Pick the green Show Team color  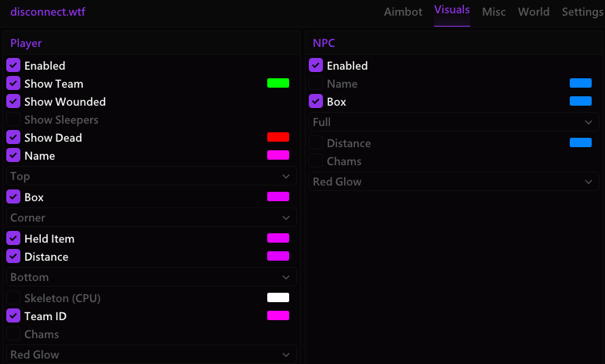[x=278, y=83]
